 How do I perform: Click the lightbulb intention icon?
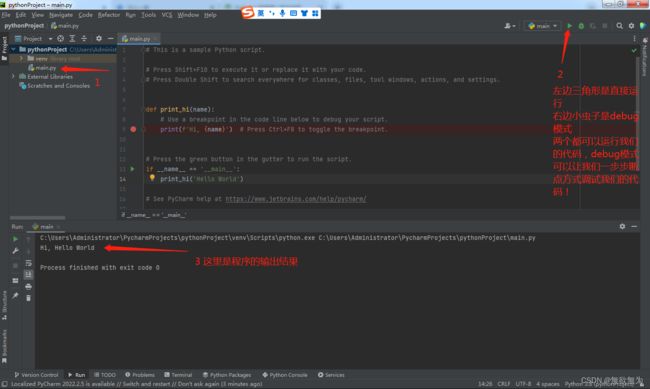[x=152, y=178]
